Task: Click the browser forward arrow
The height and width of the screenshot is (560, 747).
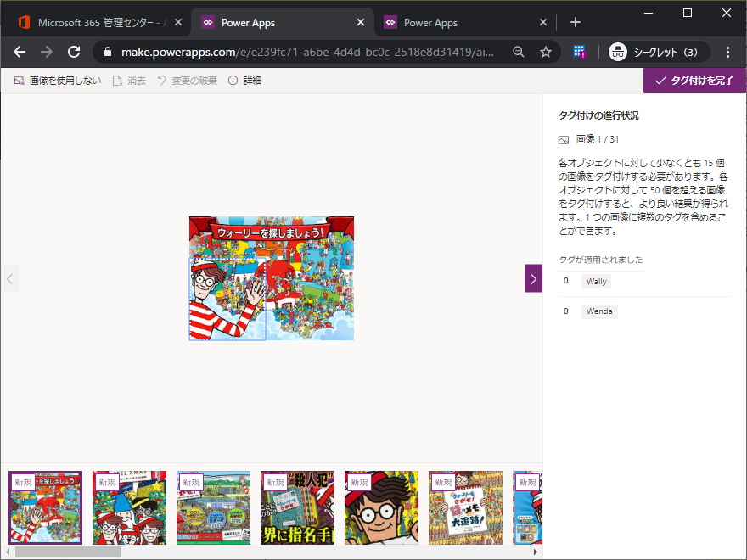Action: point(47,52)
